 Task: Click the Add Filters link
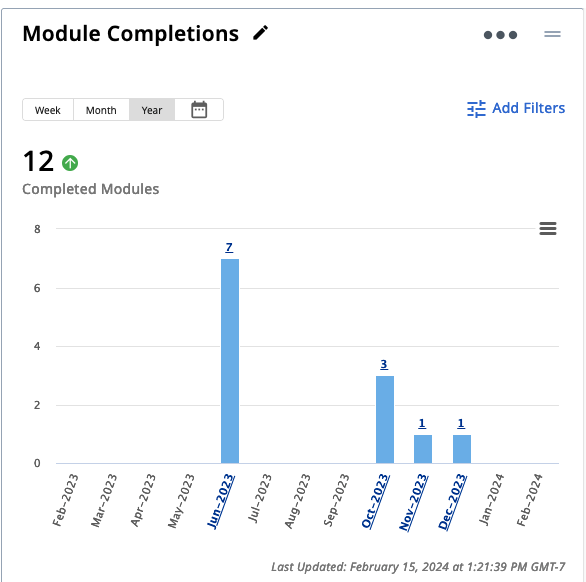coord(528,108)
